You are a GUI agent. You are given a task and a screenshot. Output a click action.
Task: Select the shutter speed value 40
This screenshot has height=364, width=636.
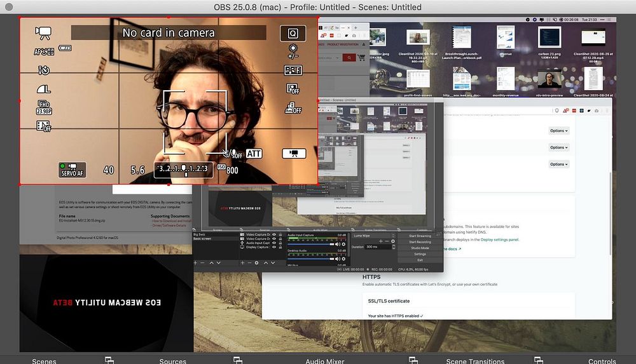point(108,170)
